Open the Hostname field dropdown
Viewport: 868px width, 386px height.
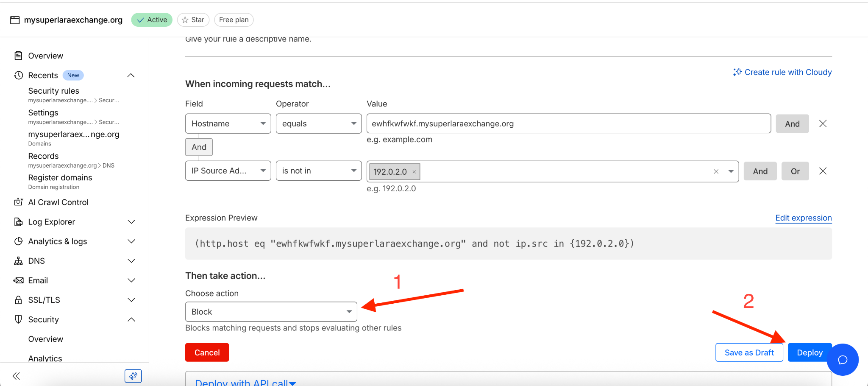pyautogui.click(x=228, y=123)
